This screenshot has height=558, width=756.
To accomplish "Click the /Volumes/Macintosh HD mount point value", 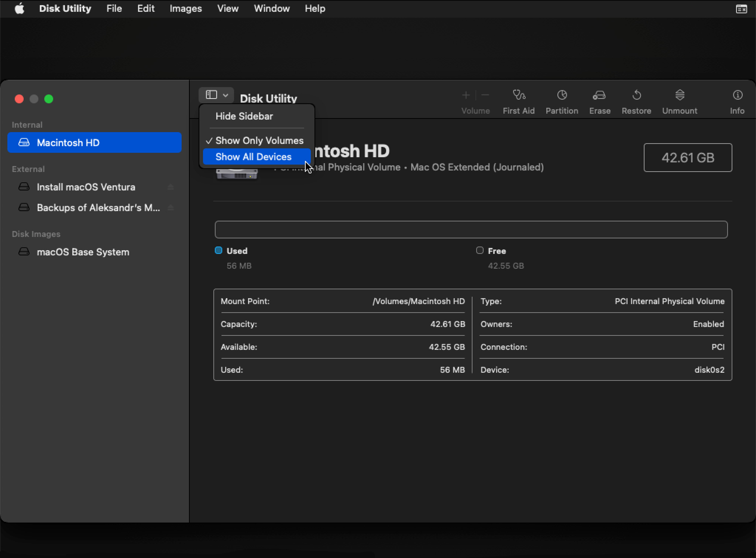I will tap(419, 301).
